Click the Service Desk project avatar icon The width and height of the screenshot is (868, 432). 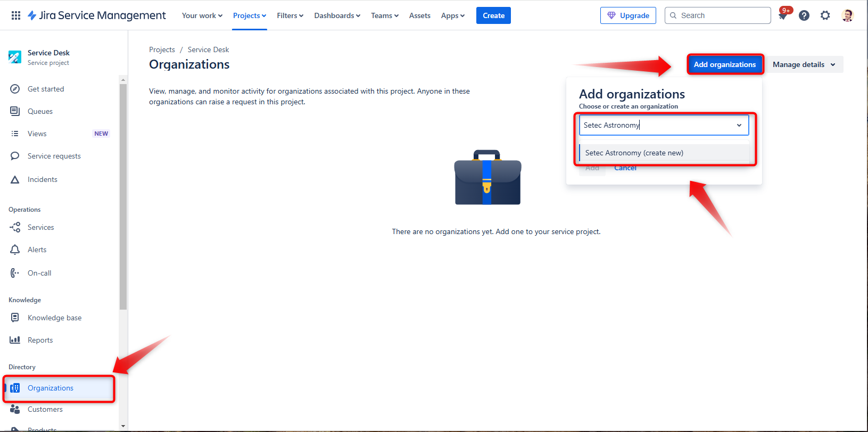(x=15, y=57)
